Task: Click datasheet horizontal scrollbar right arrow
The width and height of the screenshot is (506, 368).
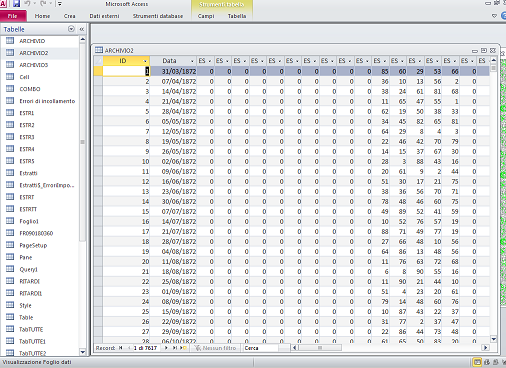Action: tap(485, 348)
